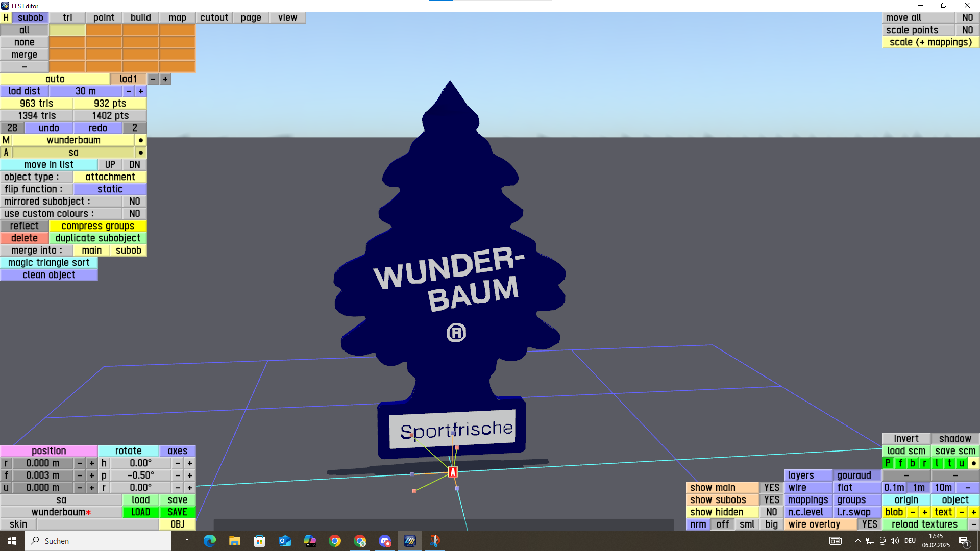Click the black dot after view letters
The image size is (980, 551).
[x=973, y=463]
